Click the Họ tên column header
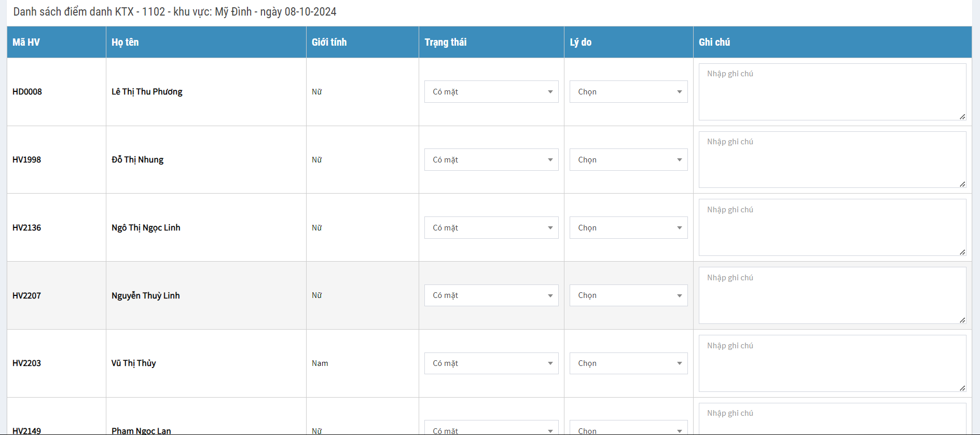Image resolution: width=980 pixels, height=435 pixels. [x=125, y=43]
